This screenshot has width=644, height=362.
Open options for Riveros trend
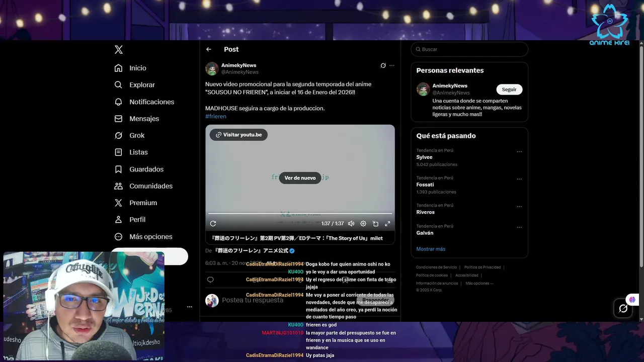tap(519, 206)
